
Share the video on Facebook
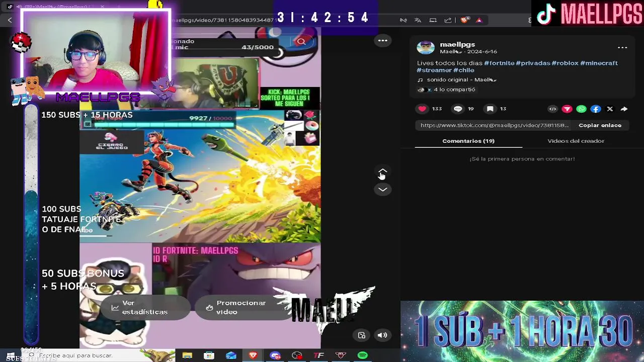pos(596,109)
